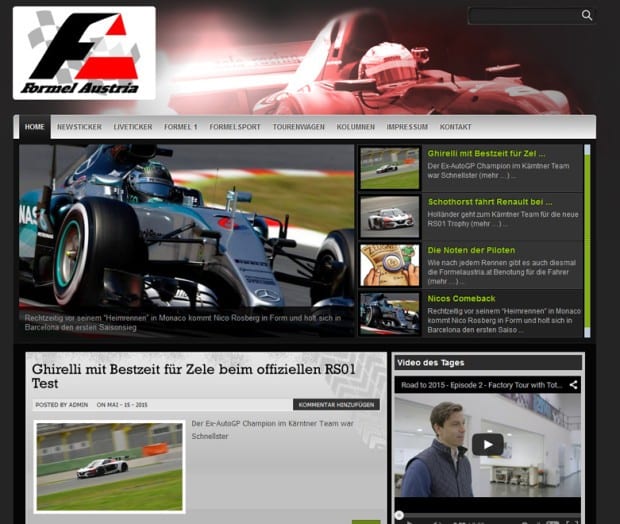Open the KOLUMNEN menu item
620x524 pixels.
click(x=355, y=127)
